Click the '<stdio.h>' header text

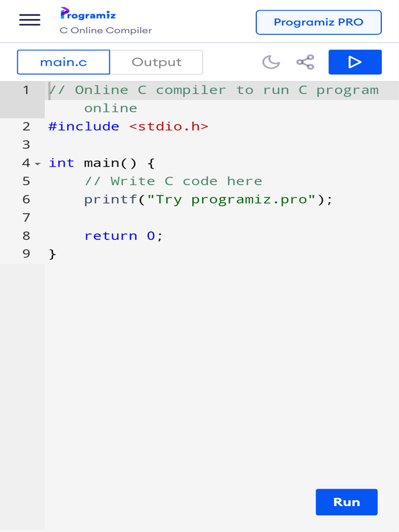(169, 127)
